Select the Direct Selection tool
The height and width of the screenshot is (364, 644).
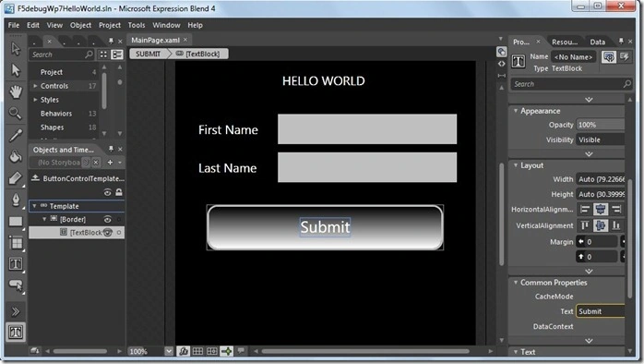pyautogui.click(x=16, y=70)
